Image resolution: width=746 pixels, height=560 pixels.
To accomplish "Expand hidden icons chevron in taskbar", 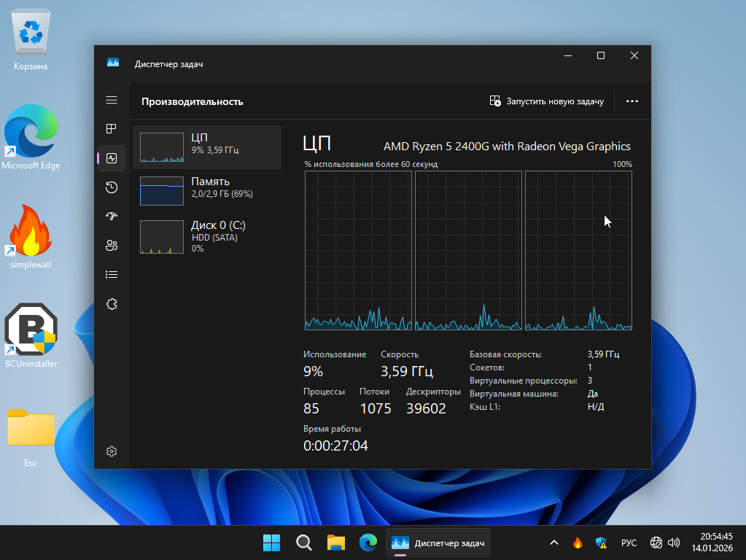I will point(553,542).
